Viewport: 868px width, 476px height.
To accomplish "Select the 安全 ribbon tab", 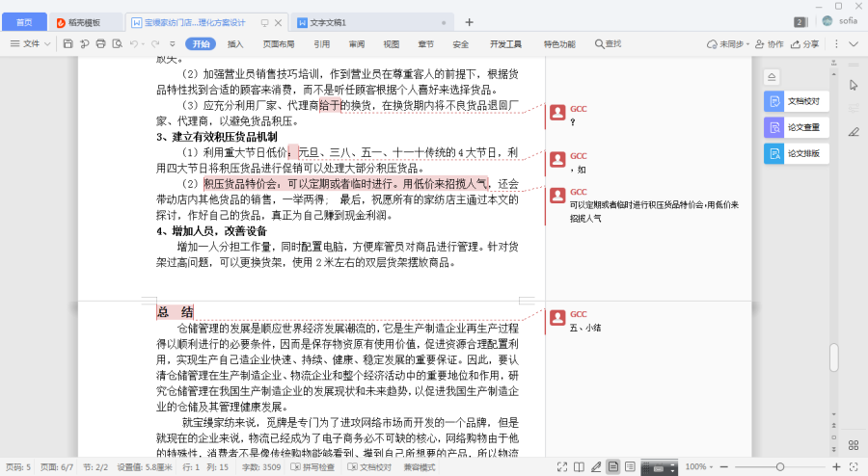I will 461,43.
